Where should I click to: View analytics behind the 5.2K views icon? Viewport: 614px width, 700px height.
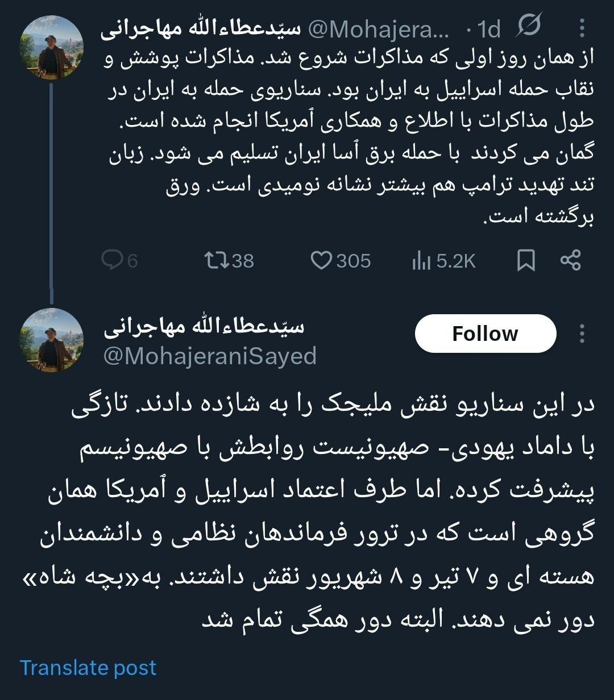click(x=421, y=261)
